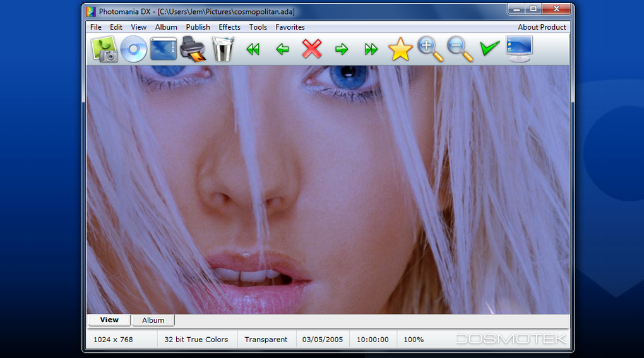Jump to first image with double-left arrows

click(x=253, y=50)
